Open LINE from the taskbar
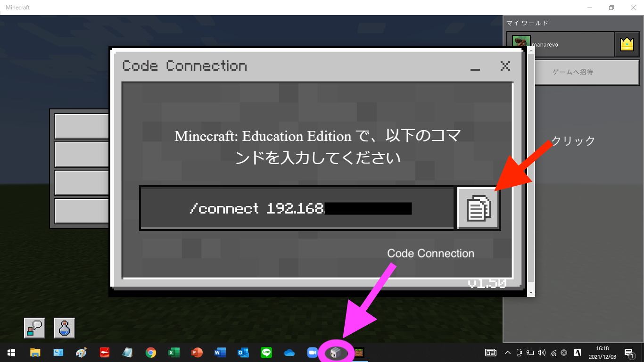The image size is (644, 362). pos(266,352)
